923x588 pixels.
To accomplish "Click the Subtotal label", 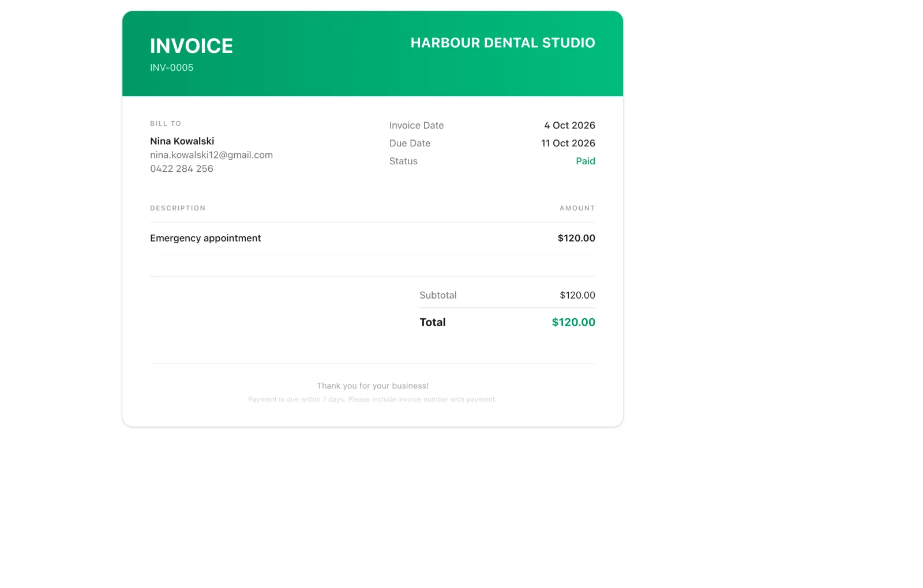I will tap(438, 295).
